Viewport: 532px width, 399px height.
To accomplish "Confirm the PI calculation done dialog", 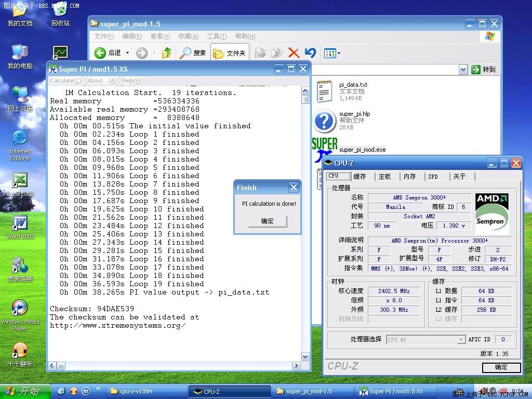I will pyautogui.click(x=268, y=221).
